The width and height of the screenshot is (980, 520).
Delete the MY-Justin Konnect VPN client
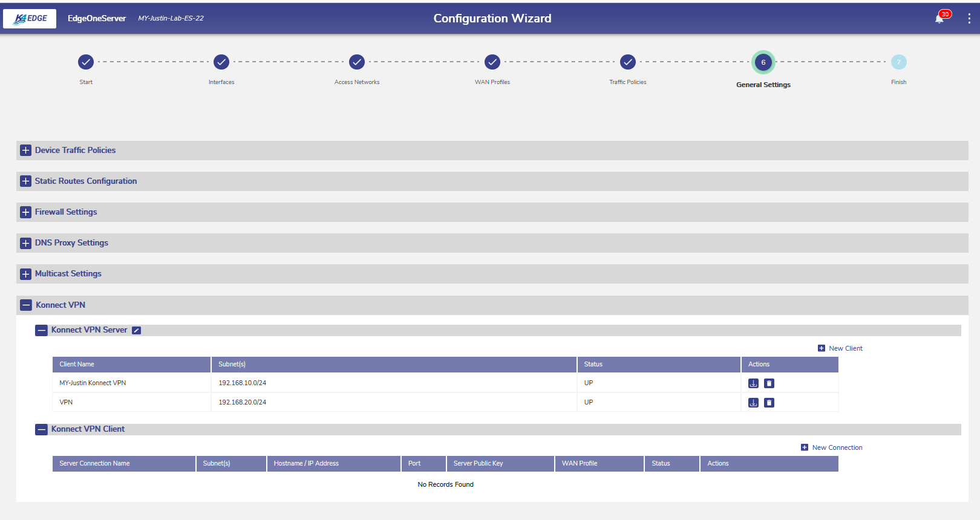tap(769, 383)
